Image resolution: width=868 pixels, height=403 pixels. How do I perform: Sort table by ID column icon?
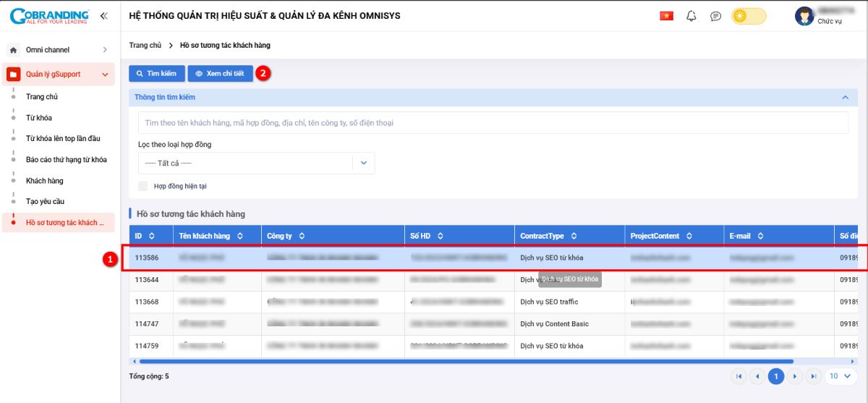(152, 236)
